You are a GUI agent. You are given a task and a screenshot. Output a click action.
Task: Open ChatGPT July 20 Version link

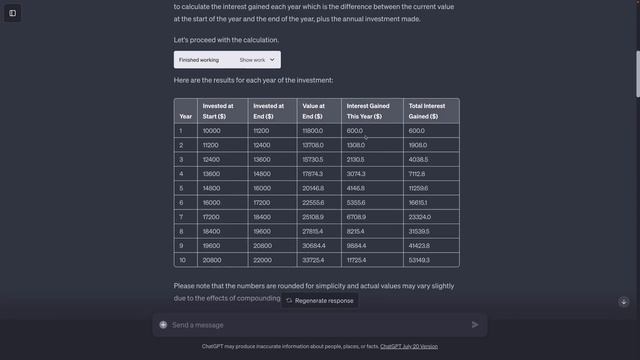click(x=409, y=347)
